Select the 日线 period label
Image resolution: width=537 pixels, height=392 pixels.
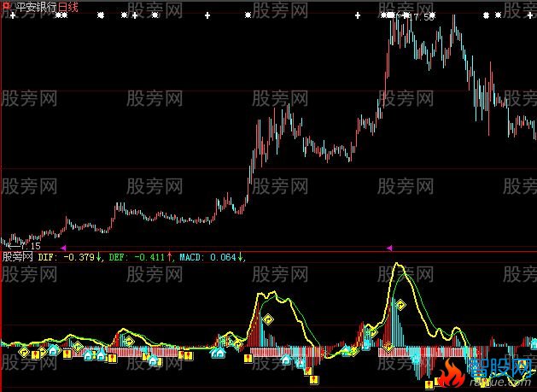[67, 7]
